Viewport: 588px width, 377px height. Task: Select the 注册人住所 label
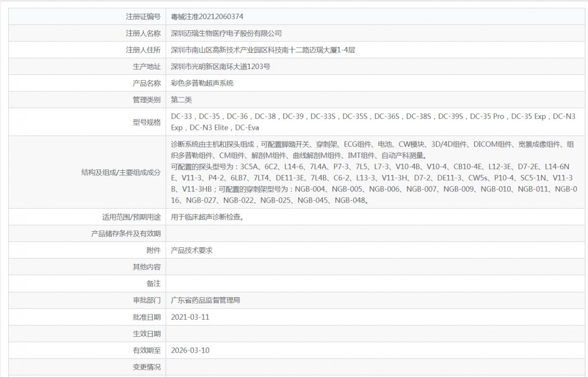[x=143, y=50]
